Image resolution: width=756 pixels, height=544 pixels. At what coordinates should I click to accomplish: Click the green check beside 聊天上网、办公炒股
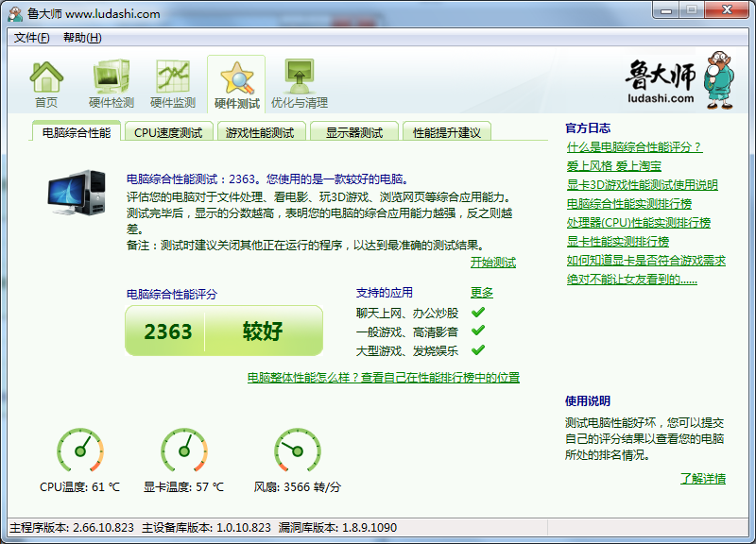tap(478, 313)
